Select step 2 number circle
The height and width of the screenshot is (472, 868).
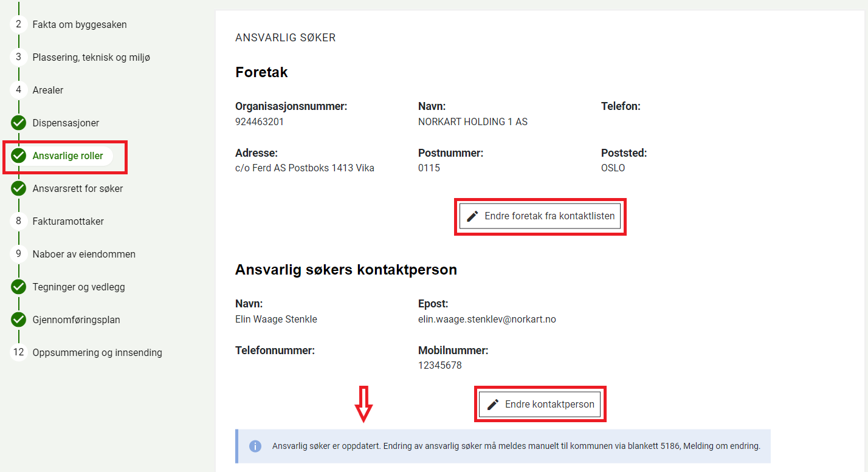click(x=18, y=24)
